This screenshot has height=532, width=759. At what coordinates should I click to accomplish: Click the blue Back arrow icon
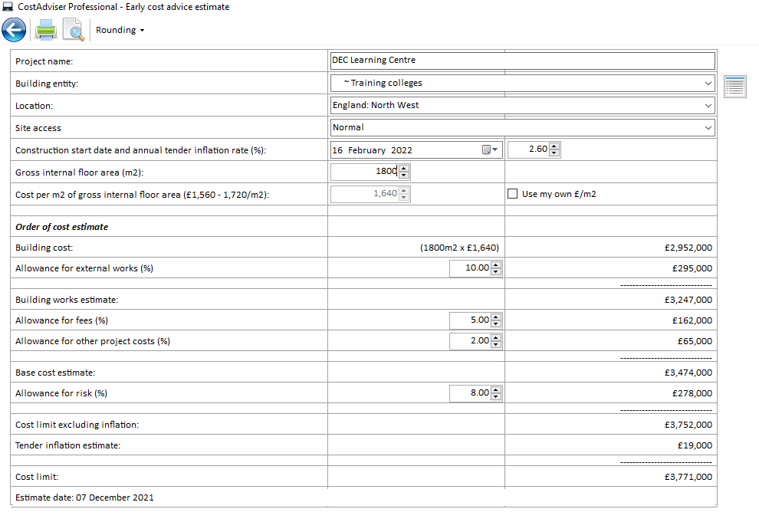pyautogui.click(x=14, y=30)
